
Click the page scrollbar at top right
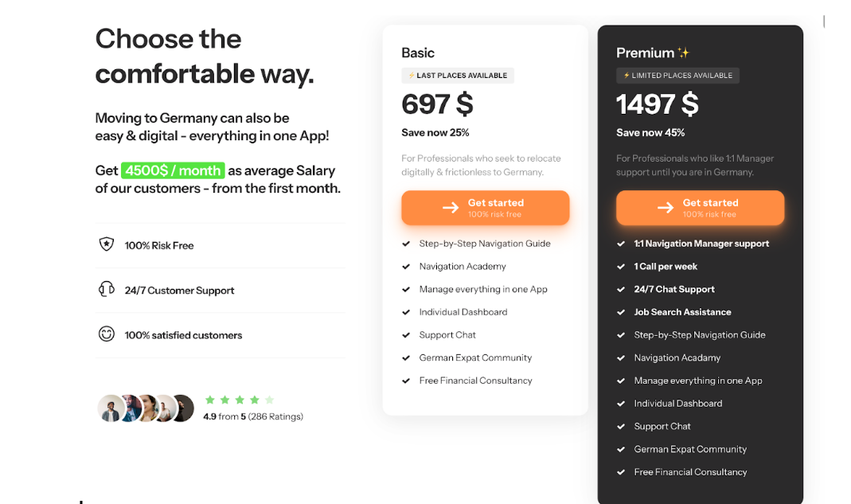coord(824,21)
